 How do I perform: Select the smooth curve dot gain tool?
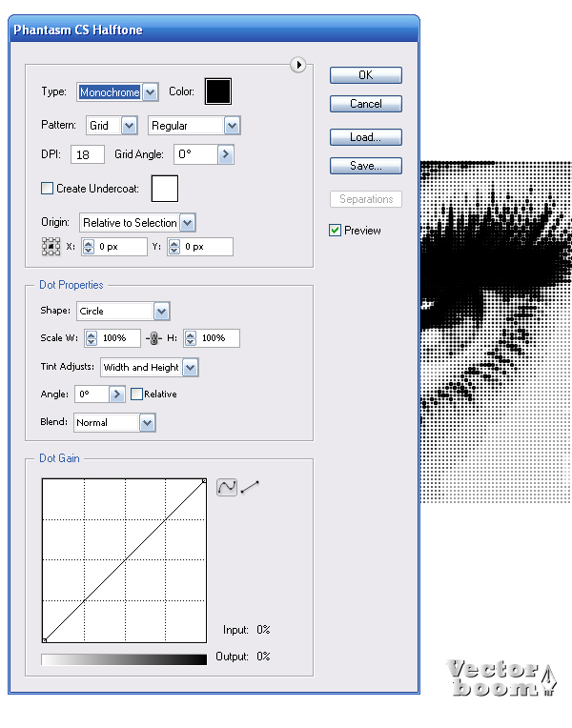pos(227,487)
